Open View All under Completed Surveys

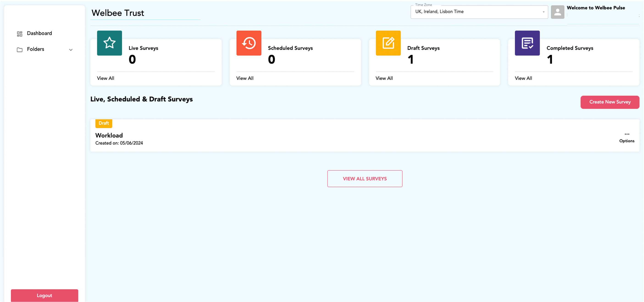coord(523,78)
